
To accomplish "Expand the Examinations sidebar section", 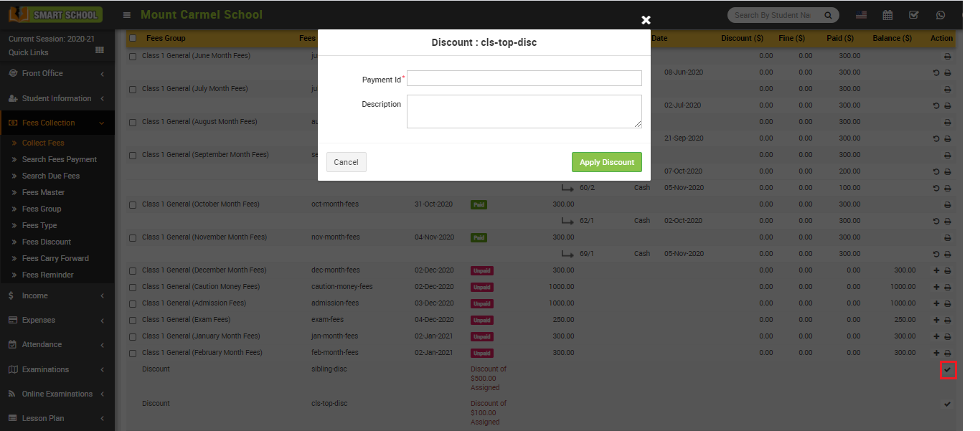I will click(56, 369).
